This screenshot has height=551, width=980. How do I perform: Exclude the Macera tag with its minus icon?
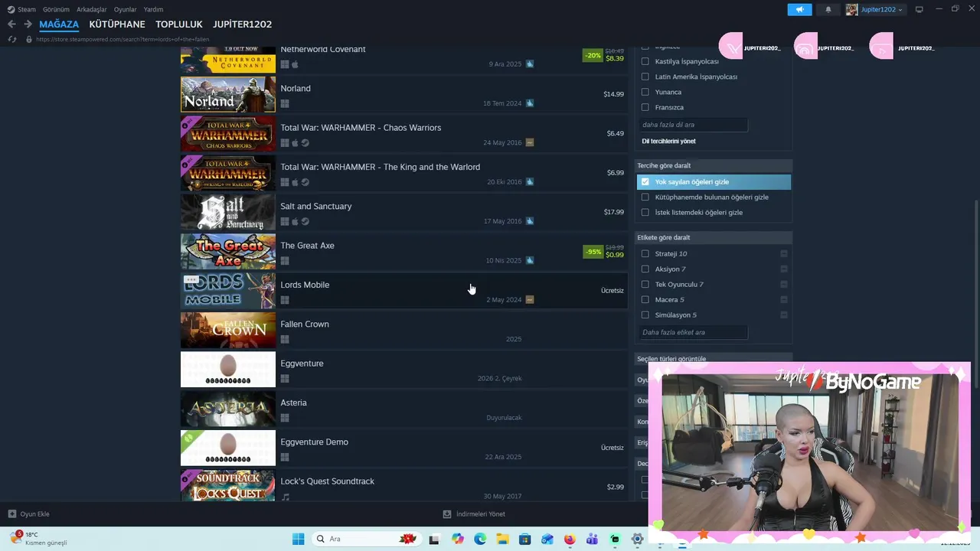784,299
